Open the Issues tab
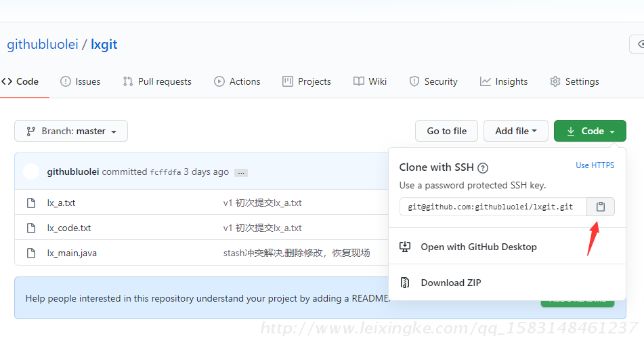 pos(81,81)
